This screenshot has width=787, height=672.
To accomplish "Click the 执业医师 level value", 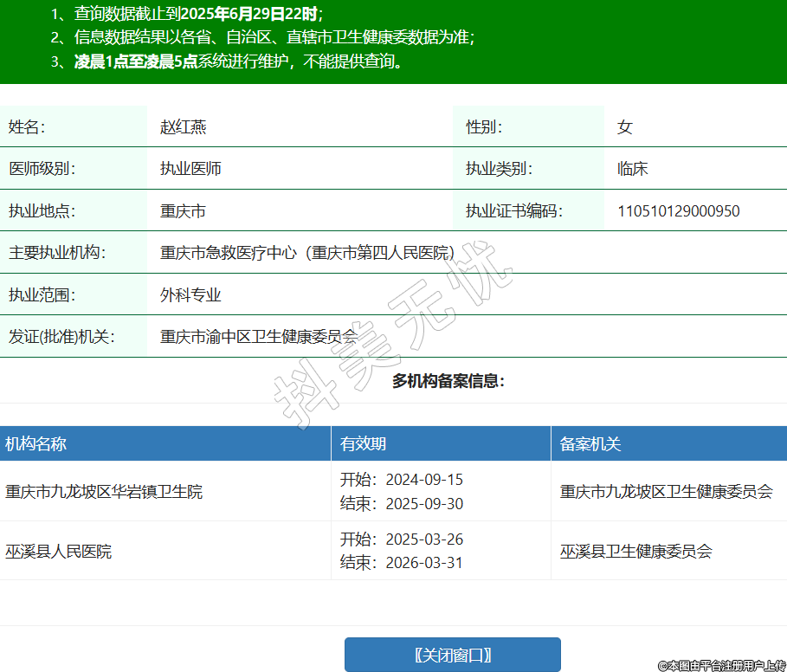I will click(190, 169).
